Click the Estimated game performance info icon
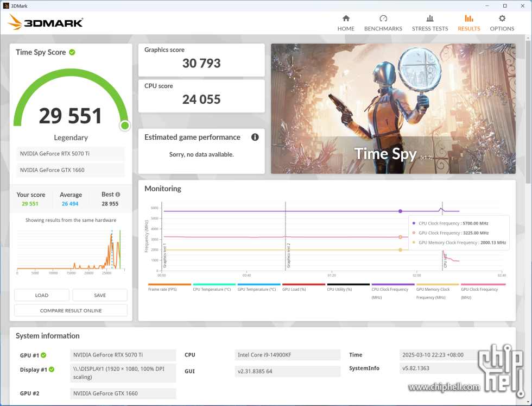 pyautogui.click(x=255, y=137)
